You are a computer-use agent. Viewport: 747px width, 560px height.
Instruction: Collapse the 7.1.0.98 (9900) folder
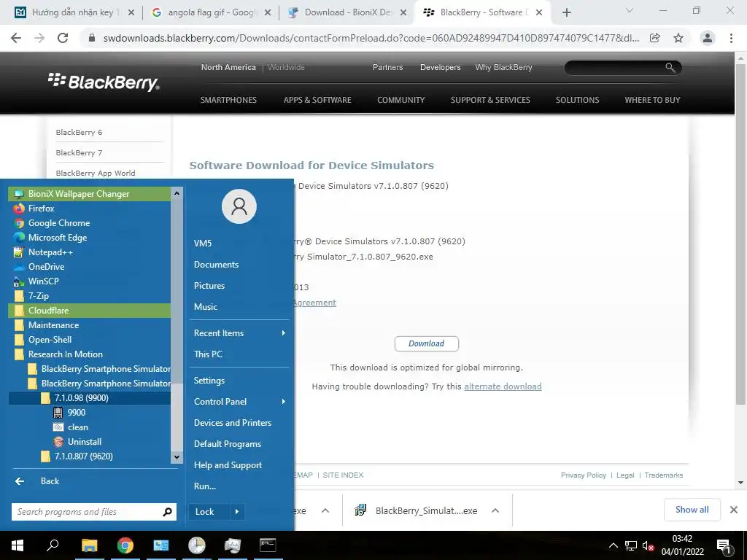tap(90, 398)
